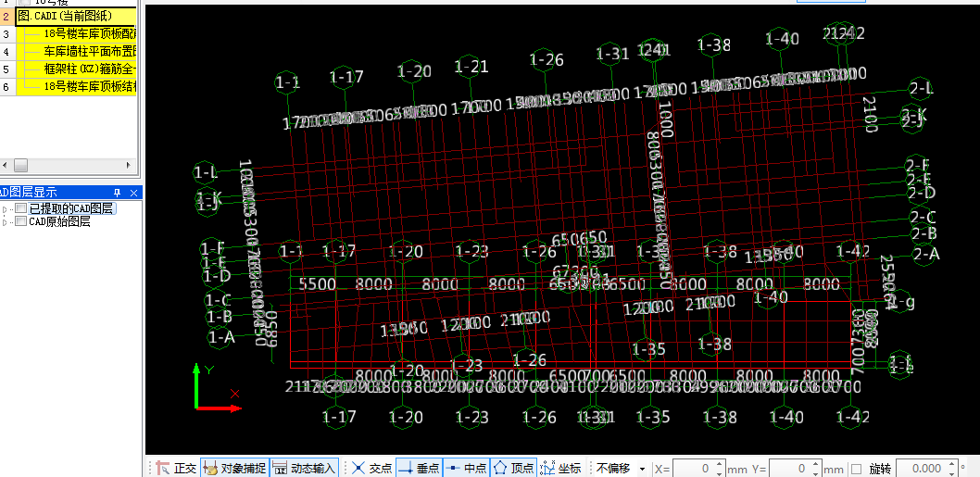This screenshot has height=477, width=980.
Task: Increase the X value with stepper
Action: coord(719,465)
